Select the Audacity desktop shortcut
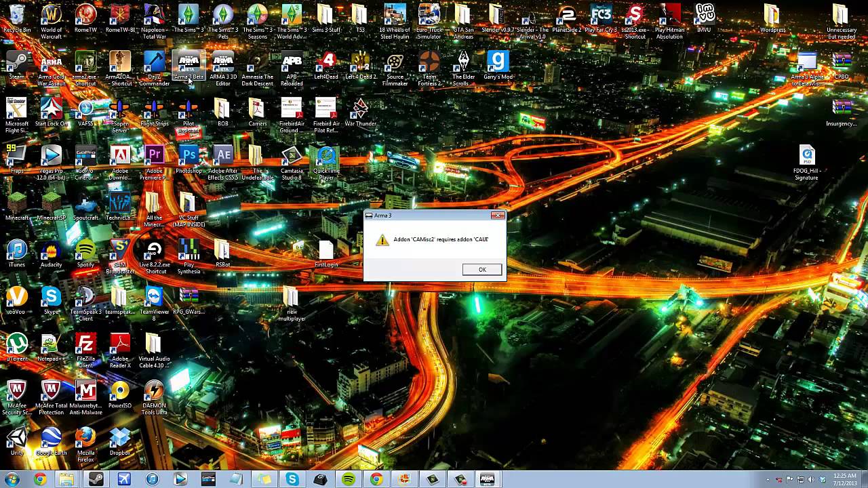This screenshot has height=488, width=868. point(52,253)
